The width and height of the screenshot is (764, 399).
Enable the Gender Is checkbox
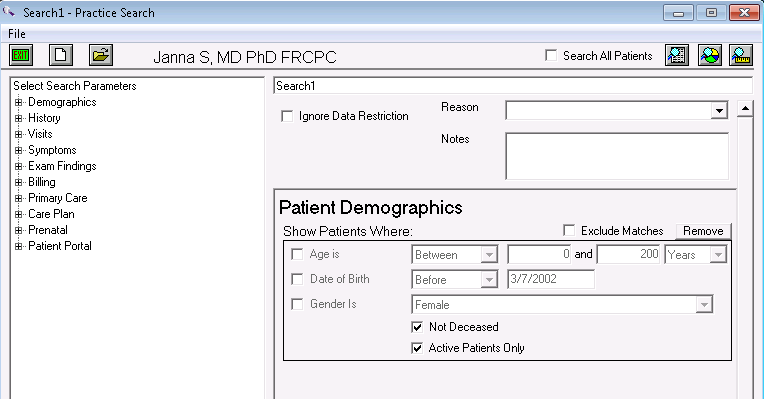[297, 304]
